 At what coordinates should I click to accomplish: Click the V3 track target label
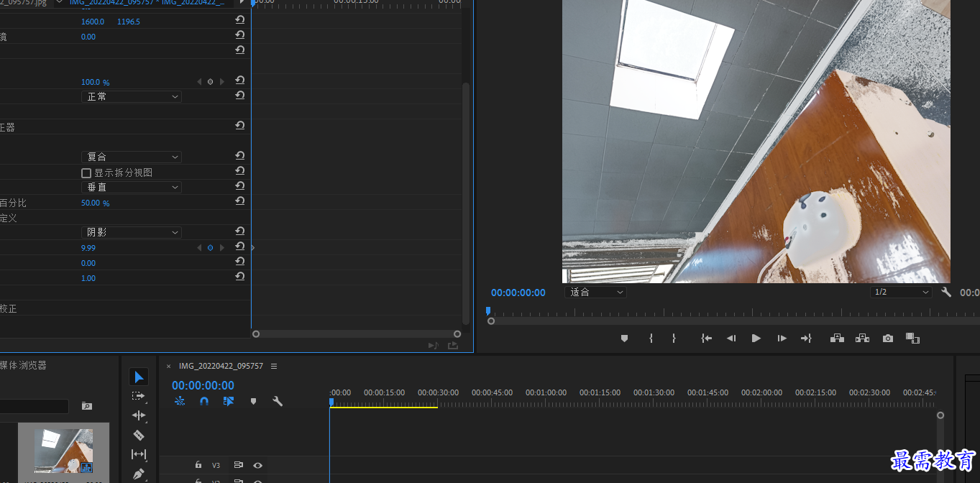point(216,465)
